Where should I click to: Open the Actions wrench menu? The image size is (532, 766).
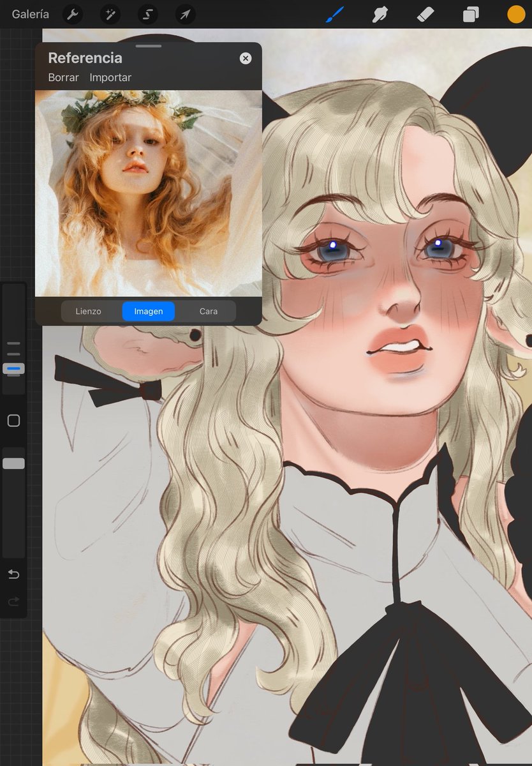[73, 14]
